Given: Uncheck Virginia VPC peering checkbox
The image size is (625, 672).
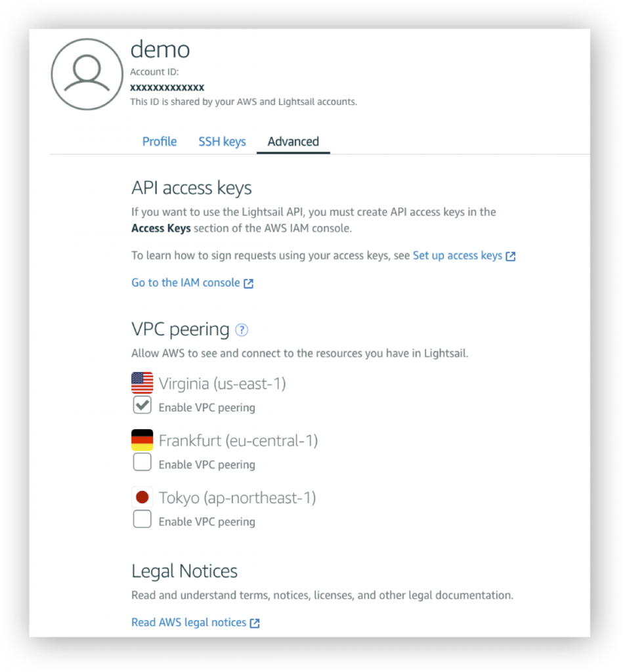Looking at the screenshot, I should tap(142, 405).
